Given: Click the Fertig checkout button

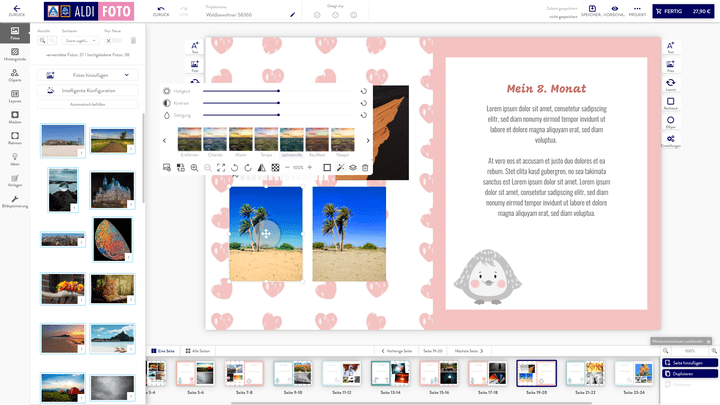Looking at the screenshot, I should coord(684,12).
